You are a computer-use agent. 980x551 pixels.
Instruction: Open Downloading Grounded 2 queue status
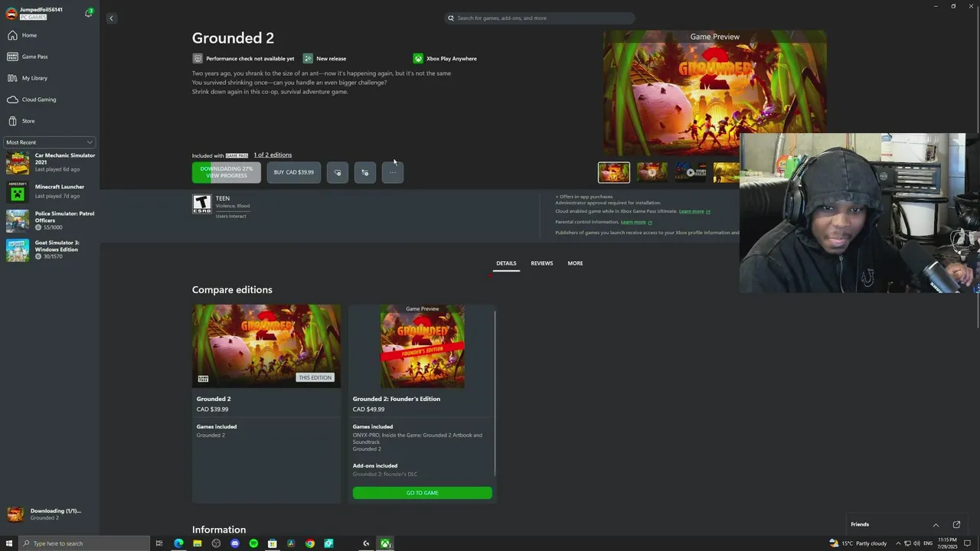(x=49, y=514)
